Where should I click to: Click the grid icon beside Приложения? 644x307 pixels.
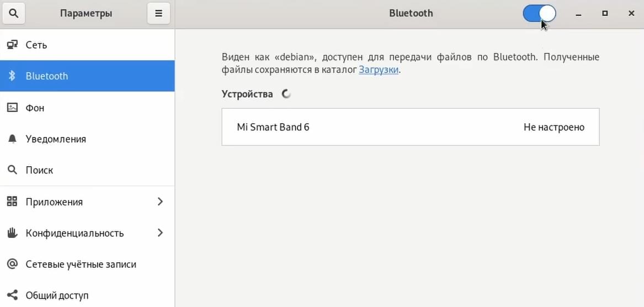[13, 202]
